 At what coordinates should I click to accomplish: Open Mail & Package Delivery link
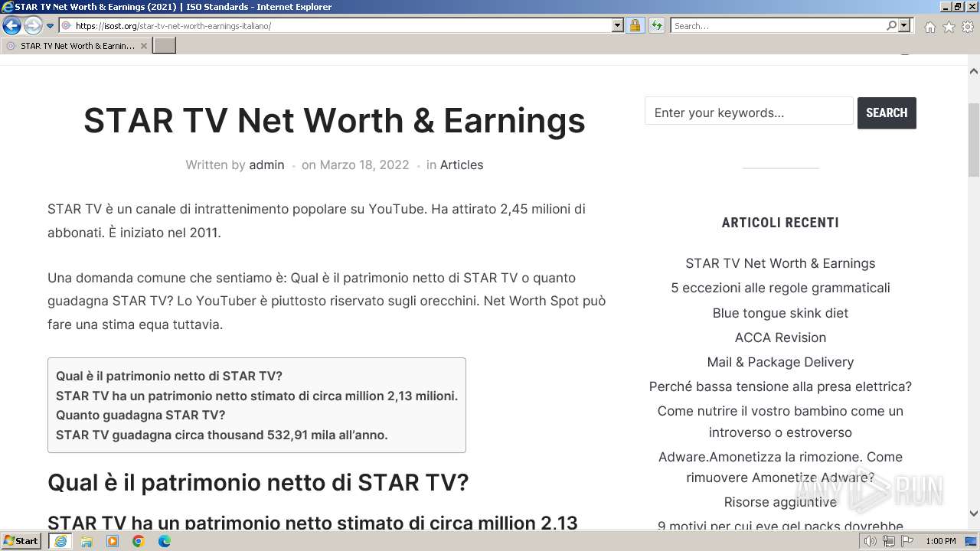[780, 362]
